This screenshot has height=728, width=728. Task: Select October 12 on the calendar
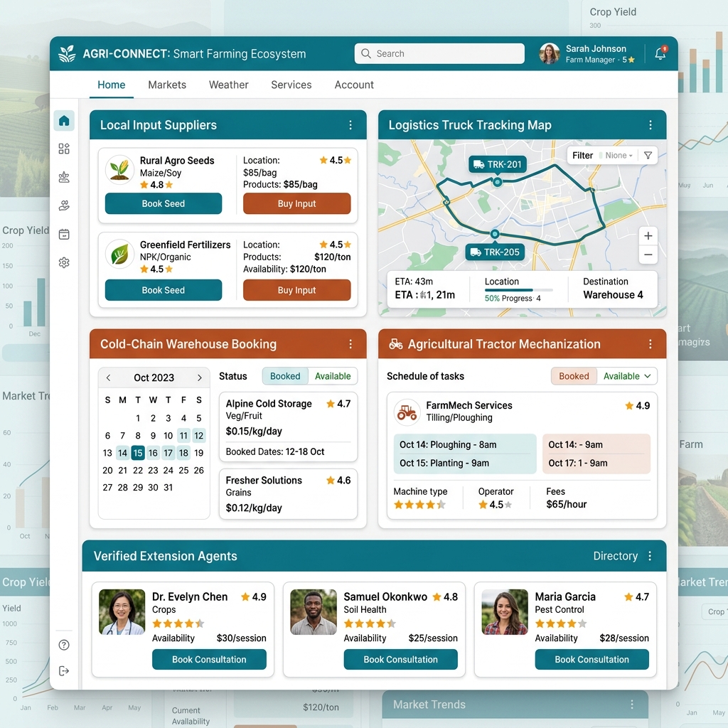point(199,436)
